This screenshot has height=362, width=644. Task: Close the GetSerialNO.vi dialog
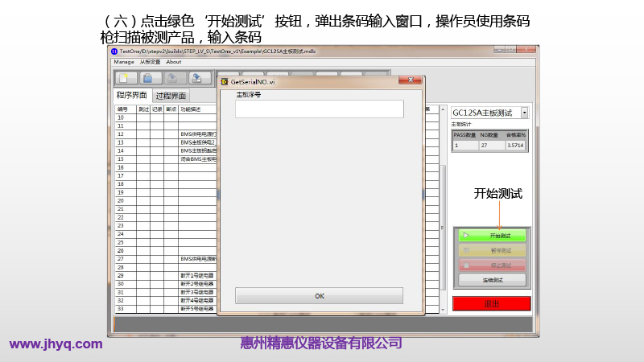tap(410, 80)
